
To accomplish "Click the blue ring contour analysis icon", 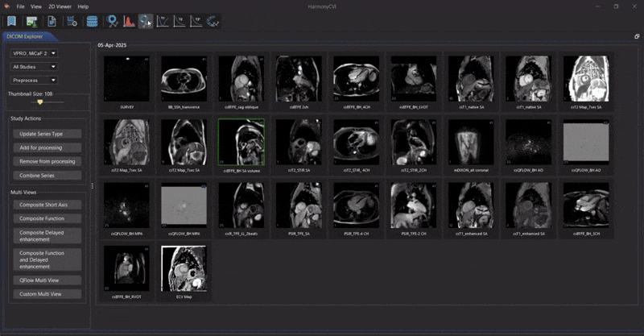I will 112,22.
